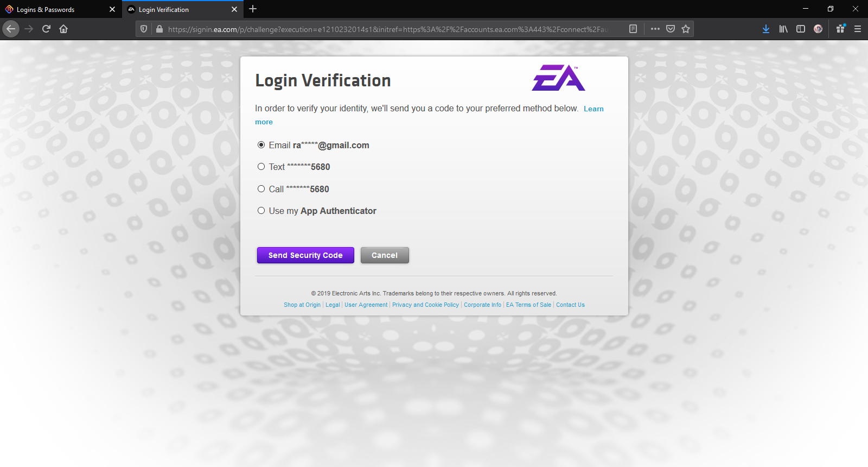This screenshot has height=467, width=868.
Task: Open a new tab with the plus button
Action: pos(253,9)
